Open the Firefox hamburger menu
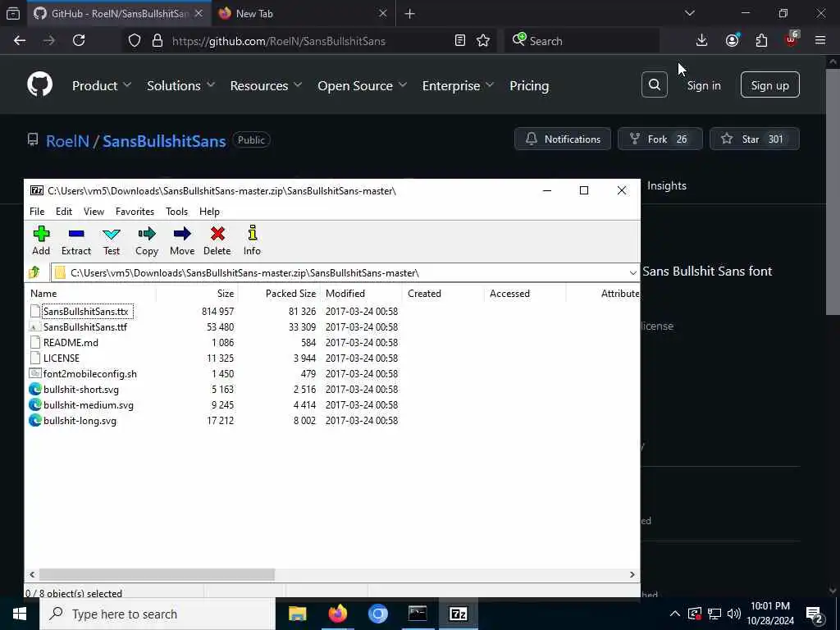Screen dimensions: 840x630 point(820,41)
